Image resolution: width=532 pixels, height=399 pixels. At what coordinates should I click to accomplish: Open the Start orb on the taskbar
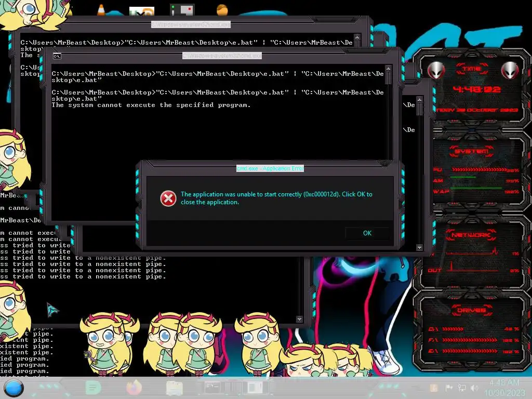pyautogui.click(x=14, y=388)
